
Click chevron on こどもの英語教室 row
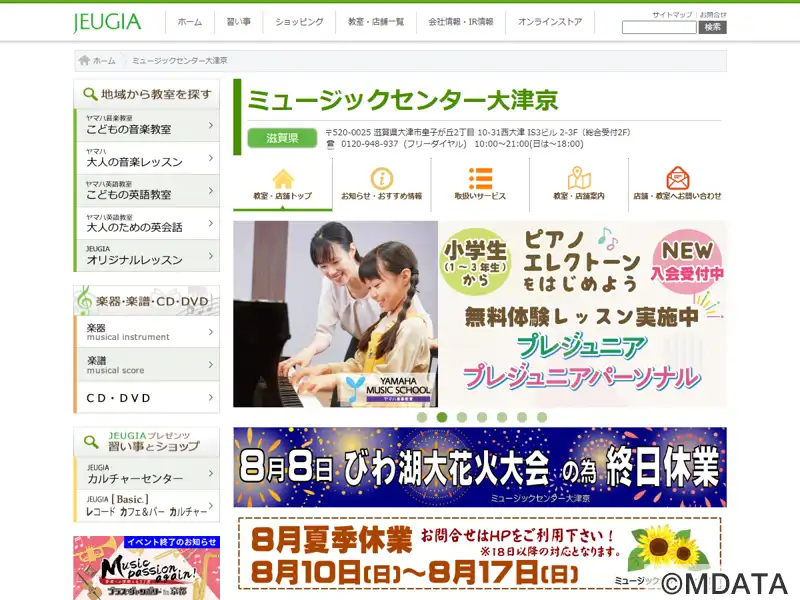point(211,191)
